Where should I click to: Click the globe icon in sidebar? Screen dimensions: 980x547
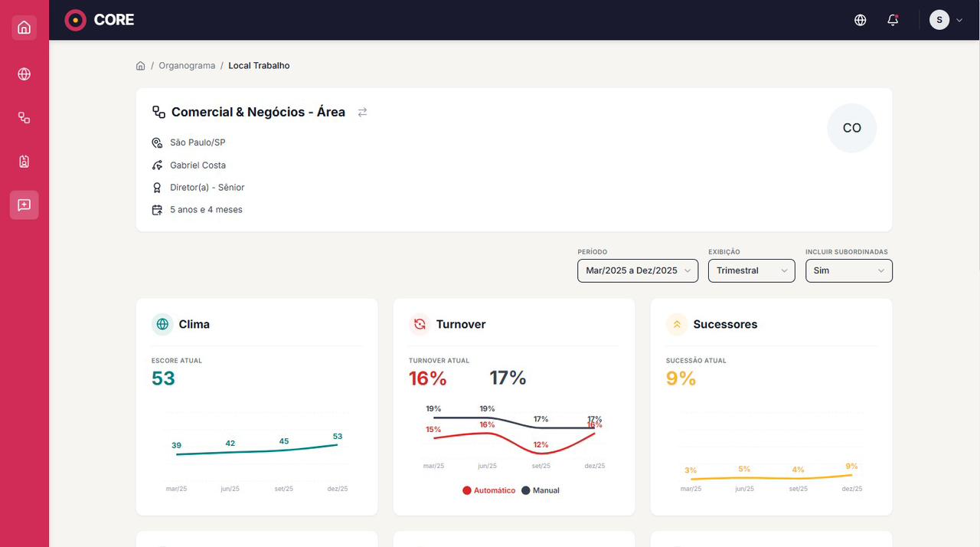point(24,74)
